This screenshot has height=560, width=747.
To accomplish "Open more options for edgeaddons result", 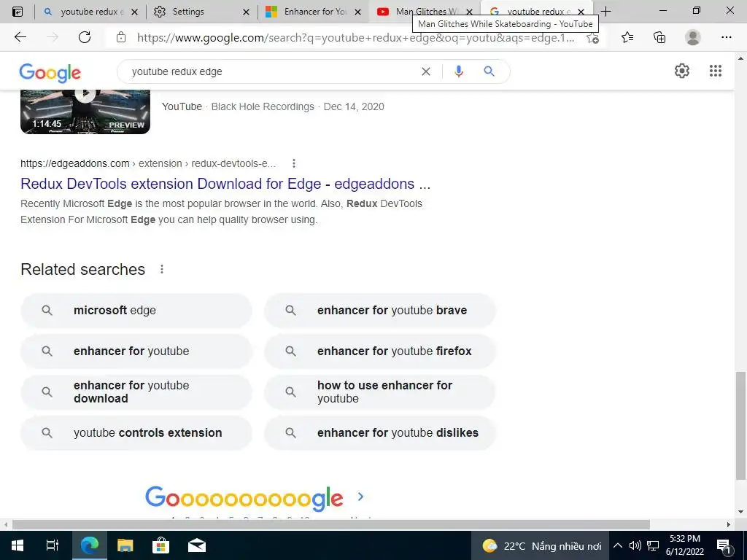I will pyautogui.click(x=294, y=163).
